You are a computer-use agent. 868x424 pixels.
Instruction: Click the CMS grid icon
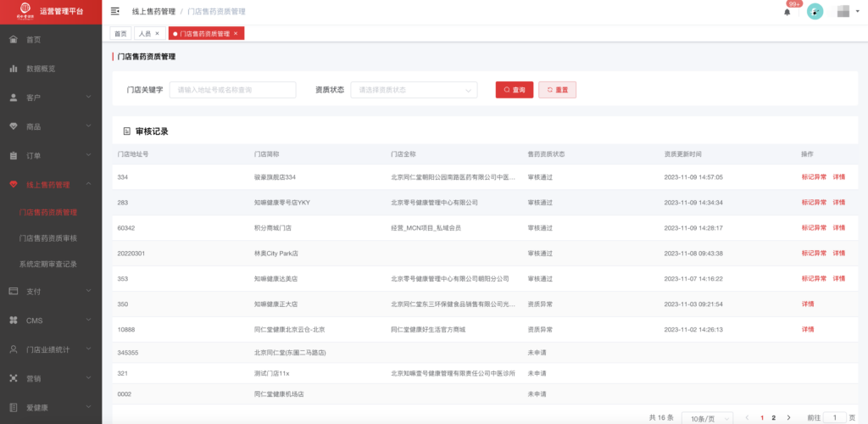click(x=14, y=321)
